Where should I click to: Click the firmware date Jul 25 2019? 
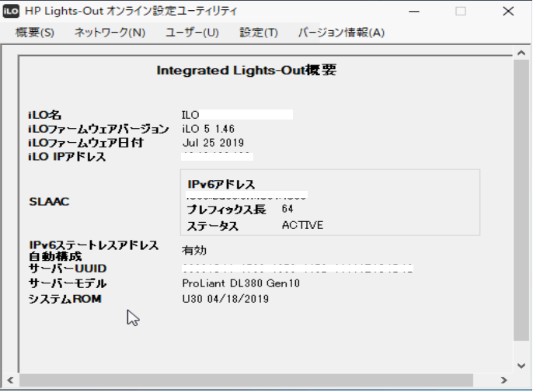pos(213,143)
